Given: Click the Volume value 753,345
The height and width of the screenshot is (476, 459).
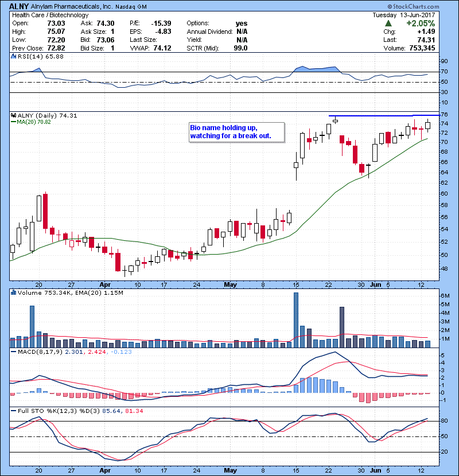Looking at the screenshot, I should (422, 48).
